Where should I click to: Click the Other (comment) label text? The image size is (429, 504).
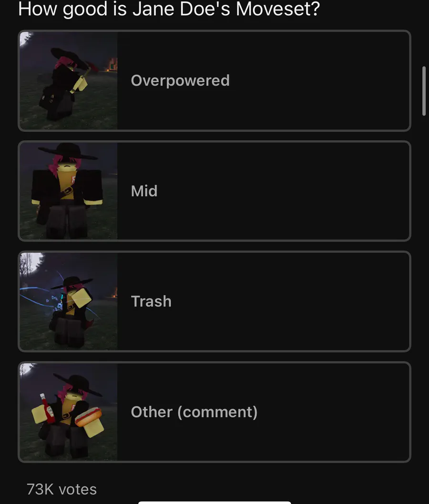click(x=194, y=412)
